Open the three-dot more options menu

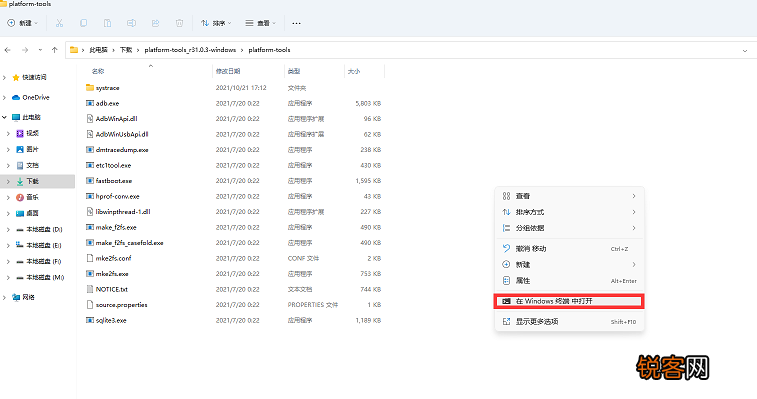(x=296, y=23)
